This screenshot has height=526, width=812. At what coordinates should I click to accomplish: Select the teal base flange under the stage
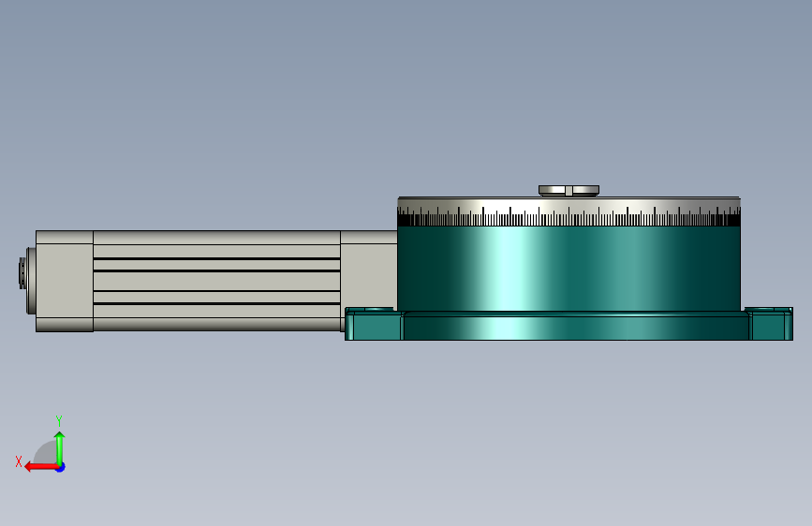click(576, 326)
